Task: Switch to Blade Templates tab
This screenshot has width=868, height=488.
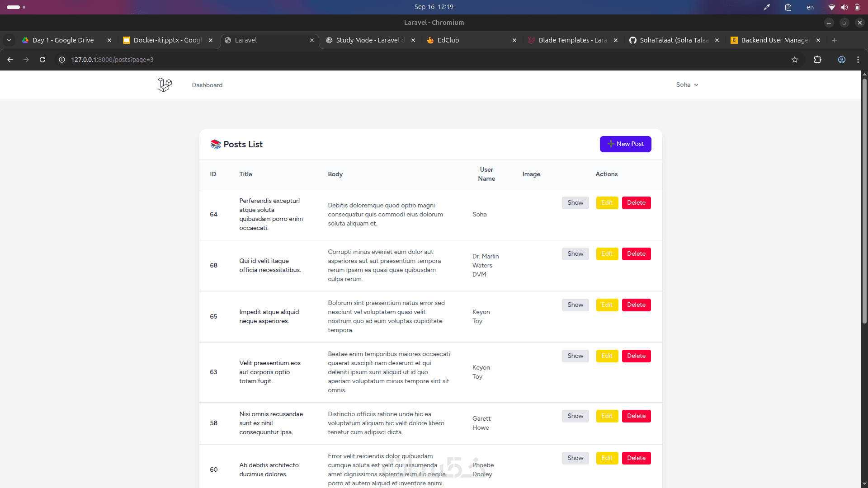Action: [571, 40]
